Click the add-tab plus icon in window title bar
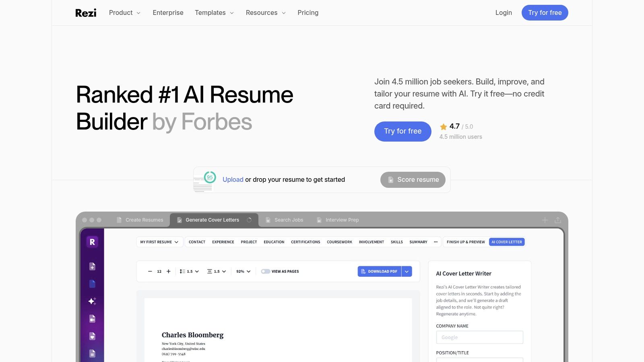The width and height of the screenshot is (644, 362). tap(545, 220)
